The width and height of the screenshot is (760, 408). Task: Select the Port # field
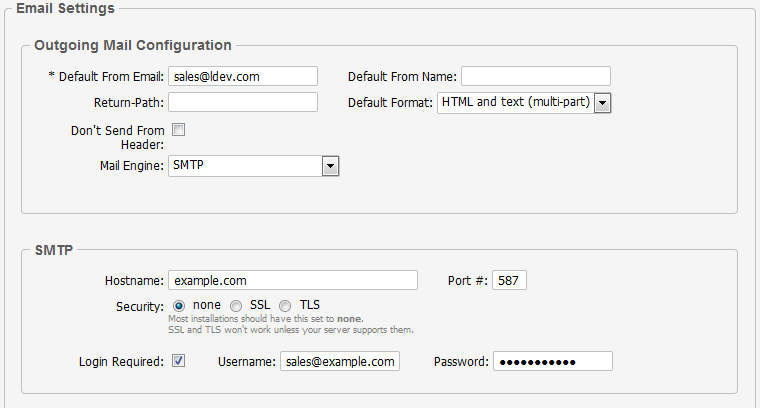pyautogui.click(x=510, y=280)
